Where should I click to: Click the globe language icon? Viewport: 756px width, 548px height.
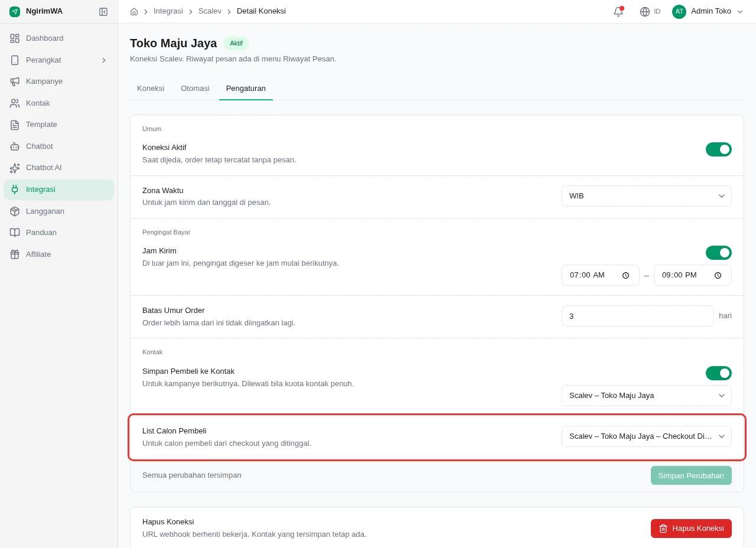tap(645, 11)
